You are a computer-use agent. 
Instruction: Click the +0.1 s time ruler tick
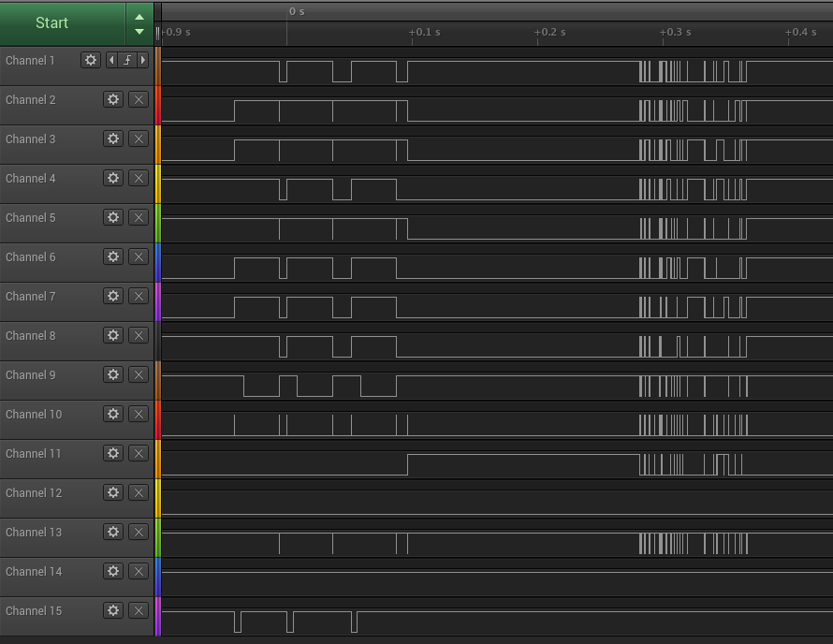pos(425,33)
